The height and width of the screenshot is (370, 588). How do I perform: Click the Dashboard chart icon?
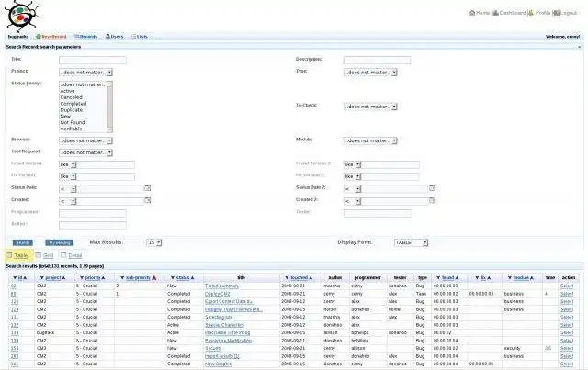[495, 13]
